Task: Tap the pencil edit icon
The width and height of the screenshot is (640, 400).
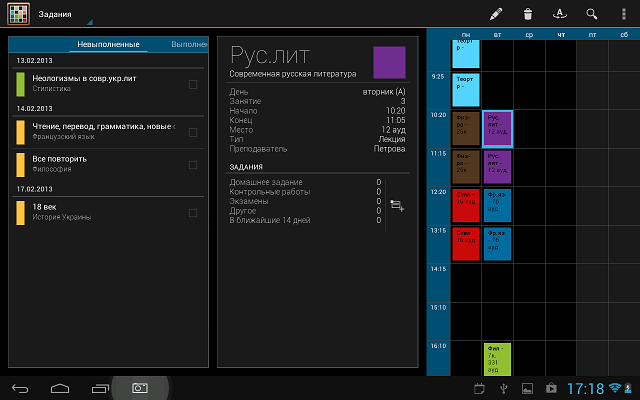Action: tap(496, 14)
